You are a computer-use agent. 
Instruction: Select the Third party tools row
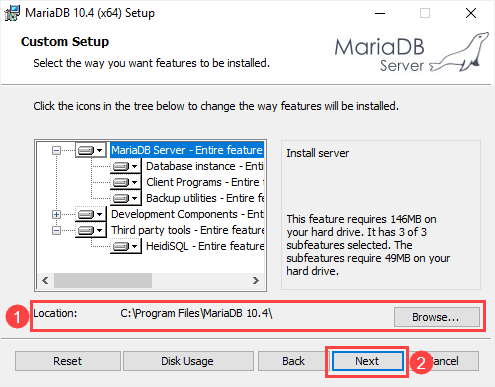tap(187, 230)
